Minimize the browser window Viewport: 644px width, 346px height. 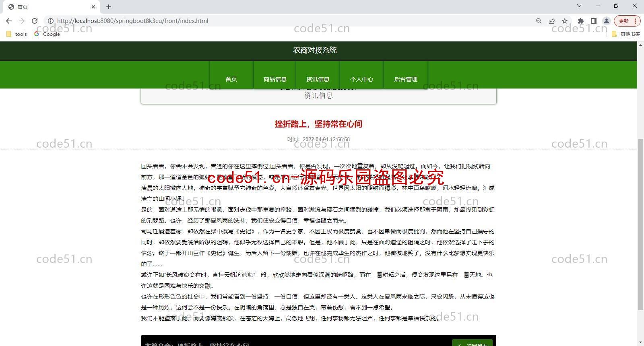coord(598,6)
